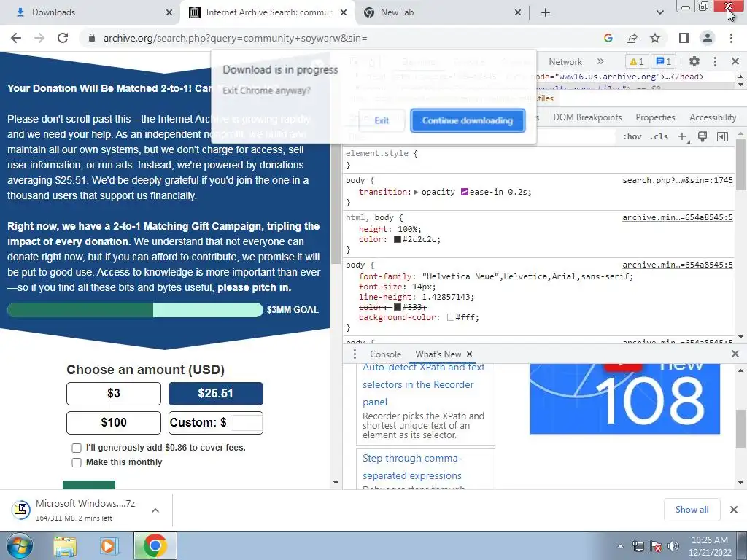The width and height of the screenshot is (747, 560).
Task: Close the DevTools drawer
Action: pos(735,354)
